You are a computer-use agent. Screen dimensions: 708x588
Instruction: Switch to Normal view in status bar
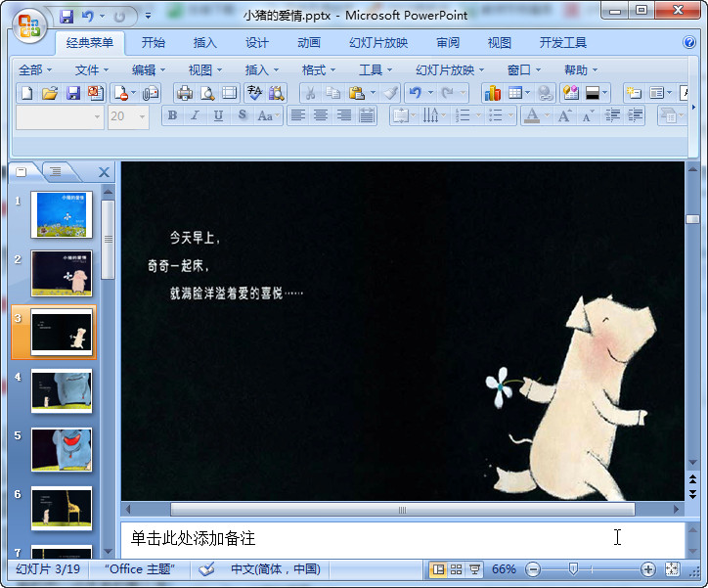click(438, 569)
